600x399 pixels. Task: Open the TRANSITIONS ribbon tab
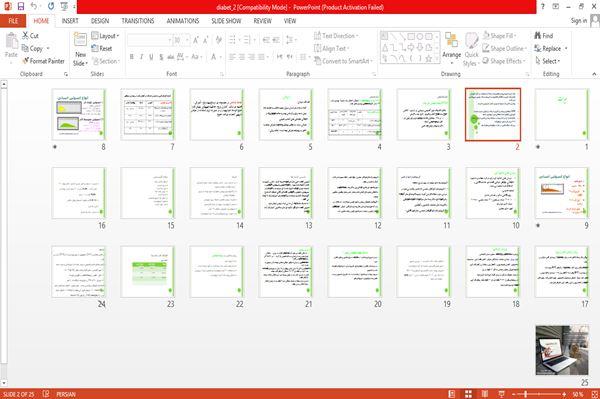tap(138, 21)
